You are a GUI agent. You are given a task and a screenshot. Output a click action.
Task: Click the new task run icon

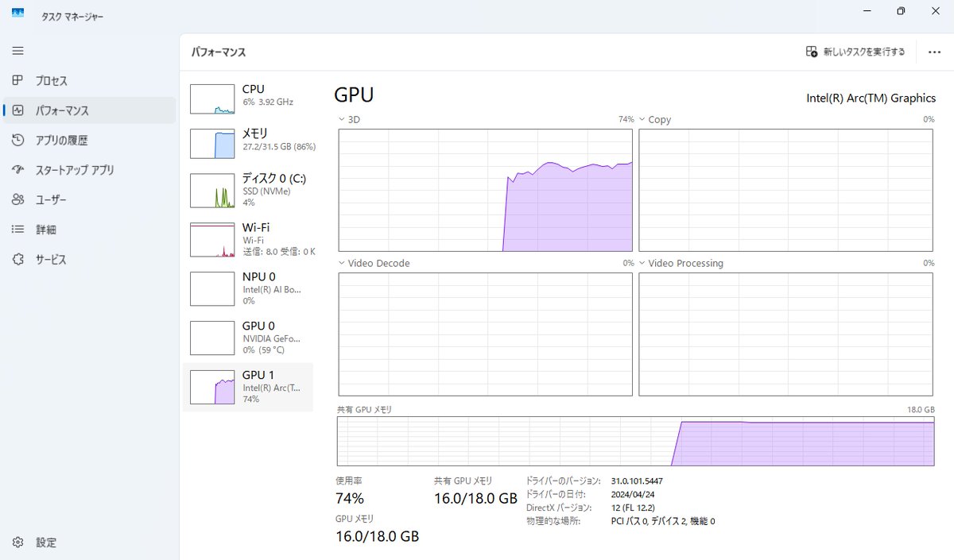812,52
